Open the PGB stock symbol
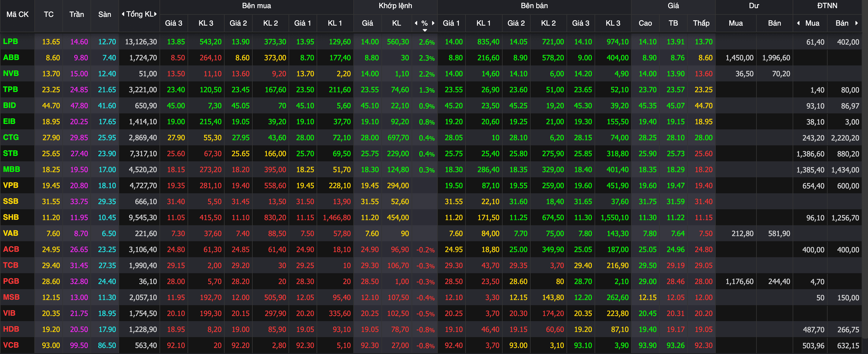The height and width of the screenshot is (354, 868). [11, 281]
